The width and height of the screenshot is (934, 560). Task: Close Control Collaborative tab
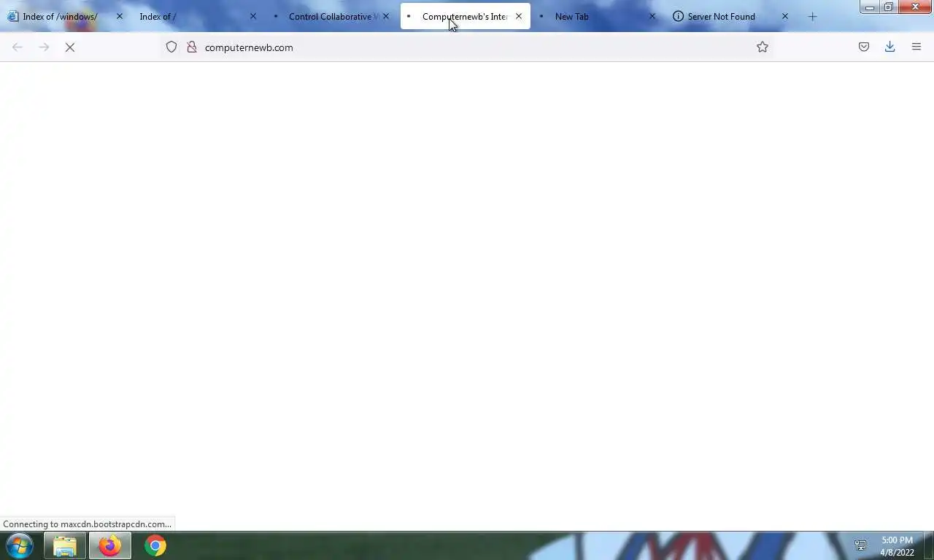pyautogui.click(x=386, y=16)
